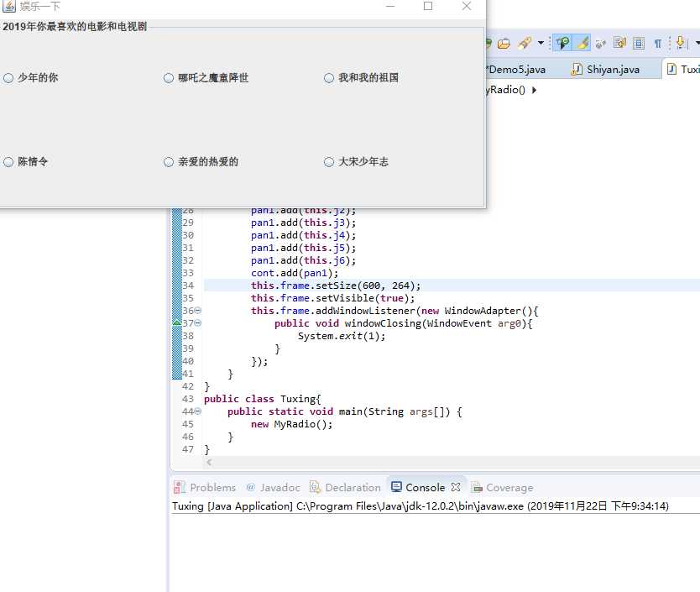Click the 2019年你最喜欢的电影和电视剧 border title

tap(75, 26)
